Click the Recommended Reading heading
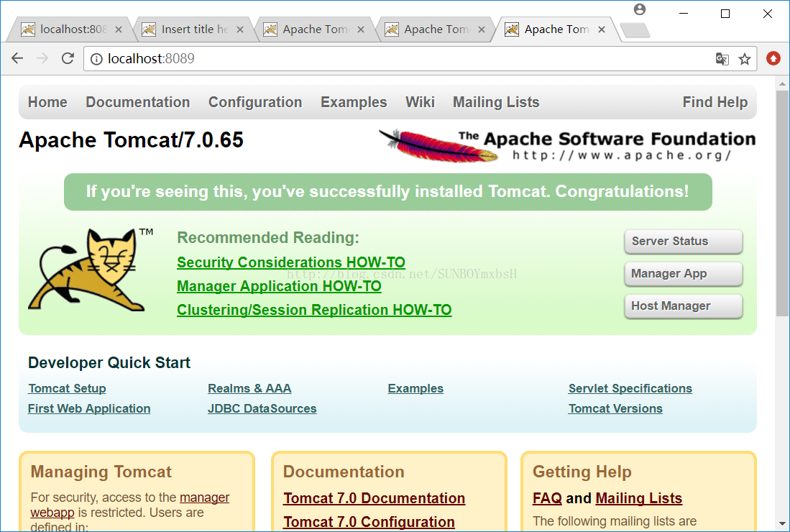The height and width of the screenshot is (532, 790). [x=268, y=237]
